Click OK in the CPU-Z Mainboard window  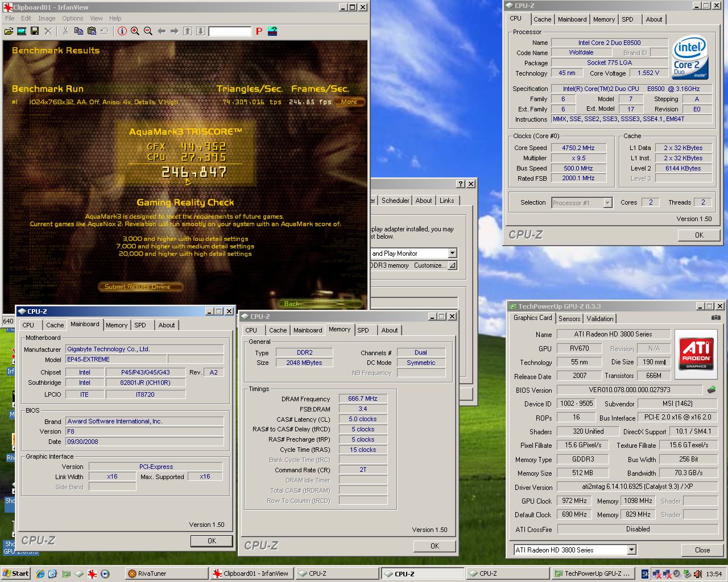point(212,541)
